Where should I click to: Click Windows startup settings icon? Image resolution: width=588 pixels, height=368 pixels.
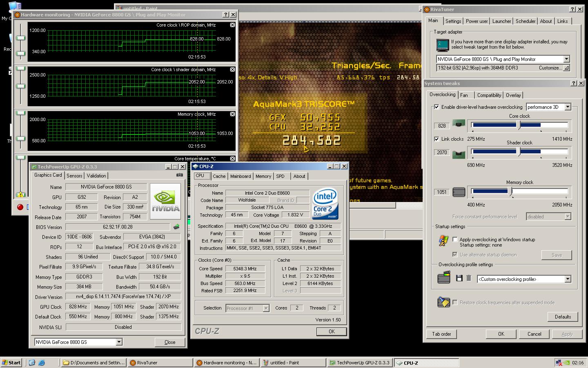pos(443,241)
